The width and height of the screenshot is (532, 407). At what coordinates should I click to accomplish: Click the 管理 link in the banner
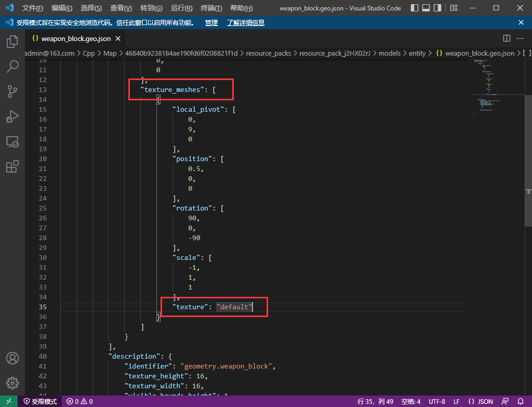click(211, 23)
